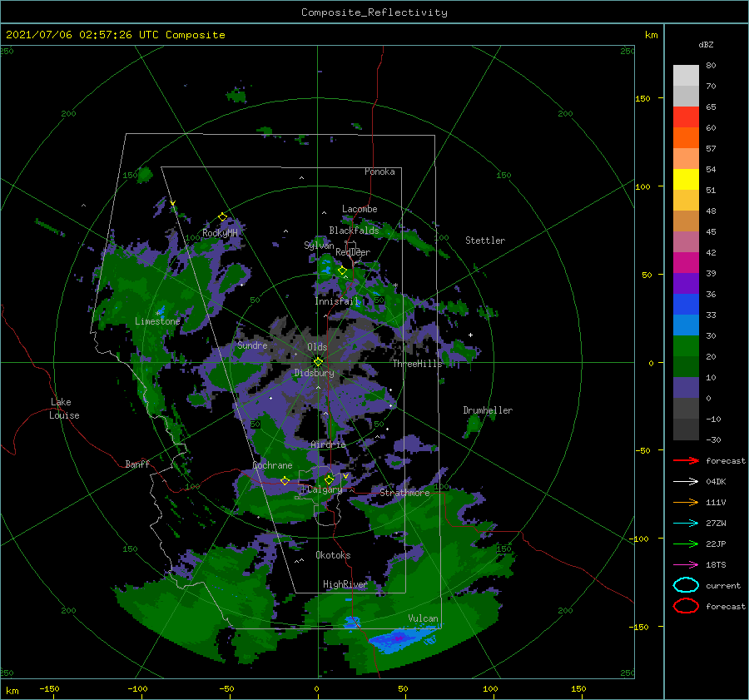This screenshot has height=700, width=749.
Task: Click the Okotoks city label
Action: pyautogui.click(x=333, y=555)
